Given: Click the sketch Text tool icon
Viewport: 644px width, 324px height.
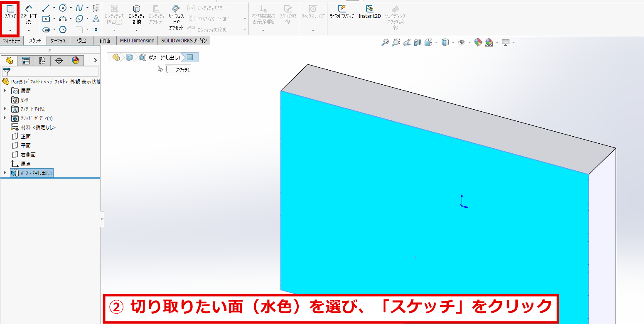Looking at the screenshot, I should pos(96,19).
